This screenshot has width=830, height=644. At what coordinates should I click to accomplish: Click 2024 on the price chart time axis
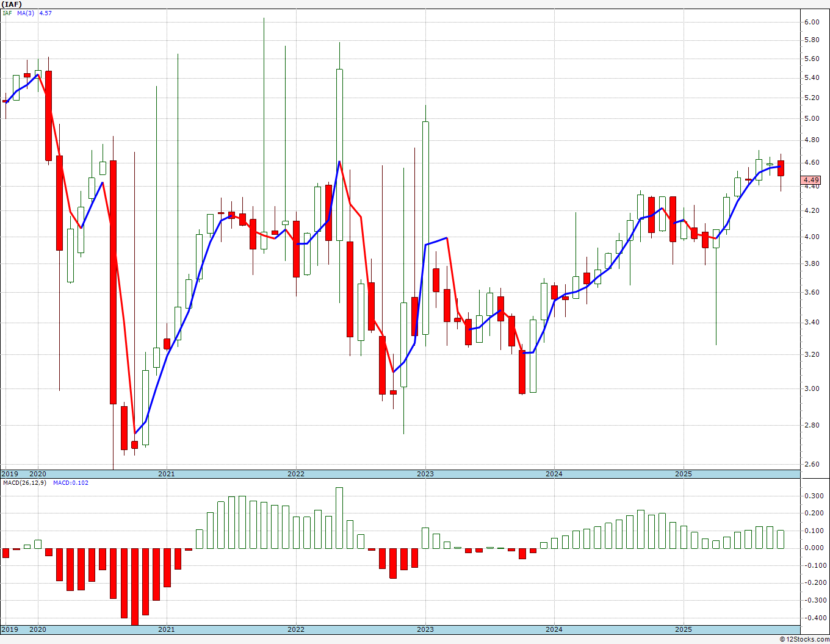(x=554, y=474)
